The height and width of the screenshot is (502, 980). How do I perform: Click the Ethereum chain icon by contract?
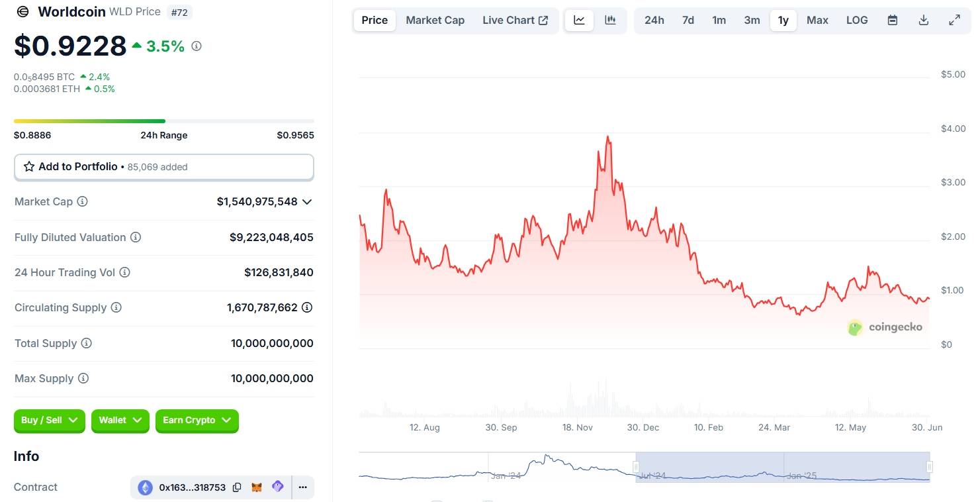145,488
